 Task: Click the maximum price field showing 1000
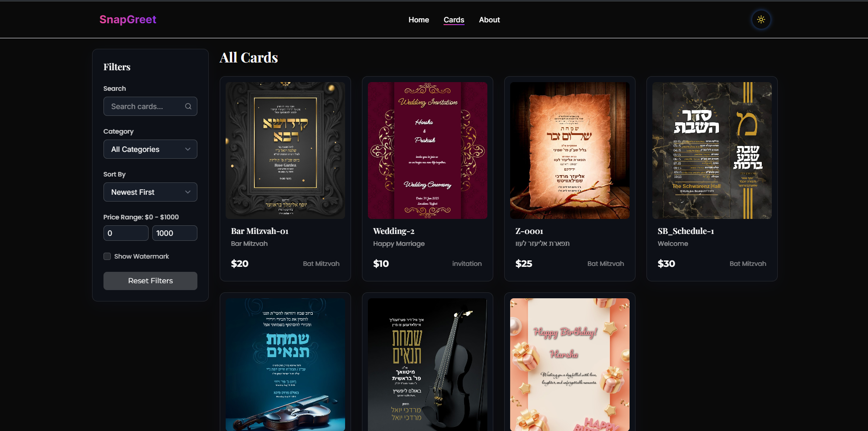click(x=175, y=233)
